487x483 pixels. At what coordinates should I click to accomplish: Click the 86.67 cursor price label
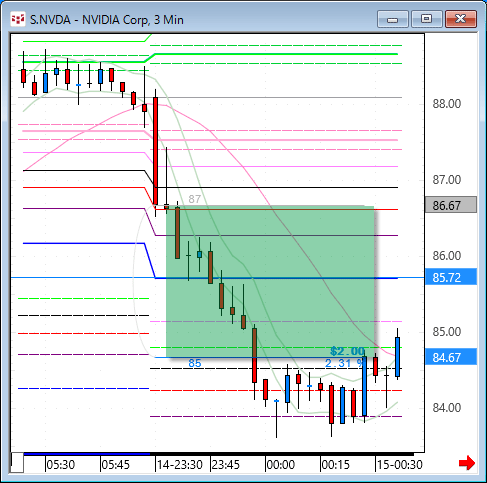click(x=451, y=205)
